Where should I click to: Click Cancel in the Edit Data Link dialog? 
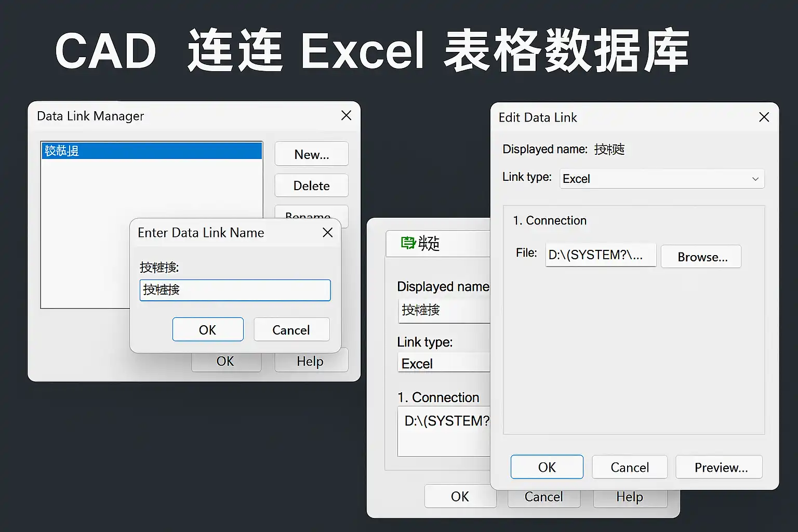tap(630, 467)
